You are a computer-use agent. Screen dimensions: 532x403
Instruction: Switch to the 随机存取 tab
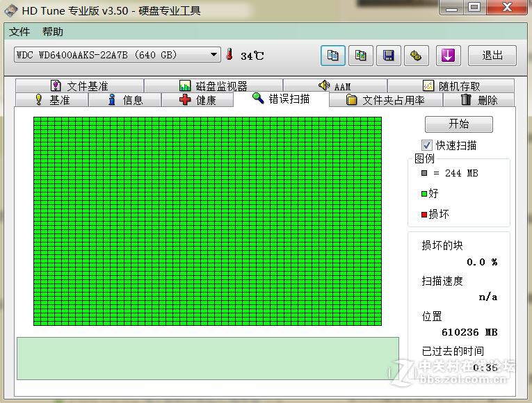(x=451, y=85)
